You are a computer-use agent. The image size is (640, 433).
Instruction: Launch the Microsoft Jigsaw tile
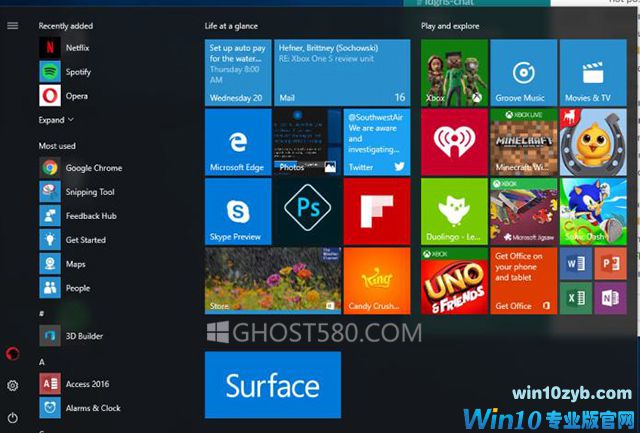tap(524, 211)
